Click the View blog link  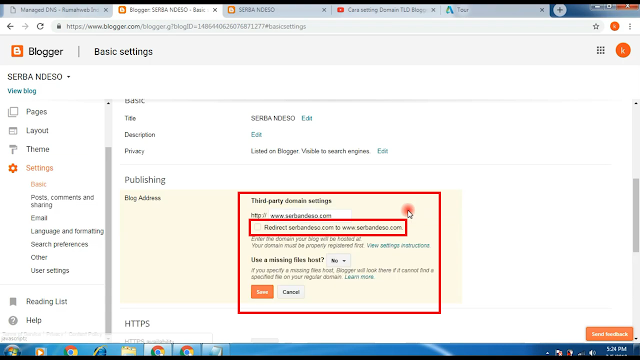(x=22, y=91)
